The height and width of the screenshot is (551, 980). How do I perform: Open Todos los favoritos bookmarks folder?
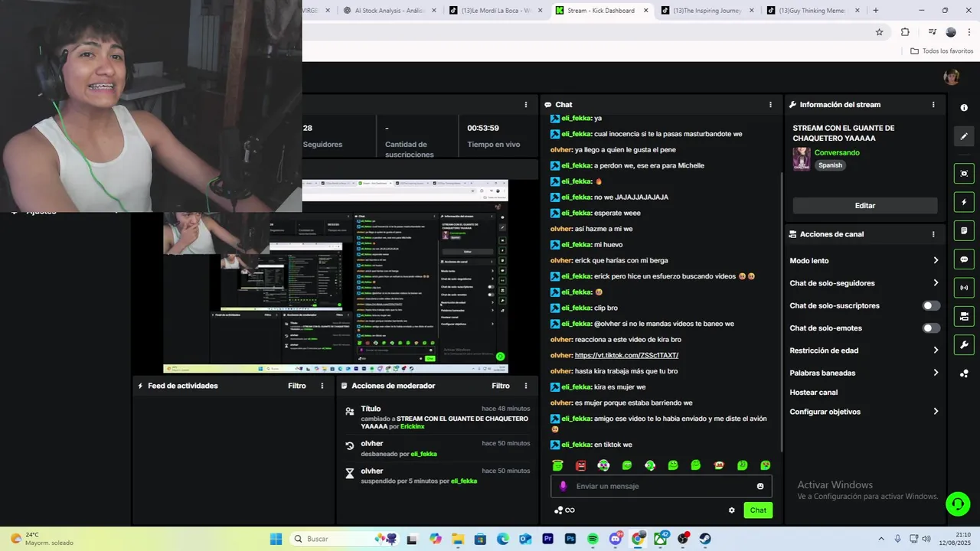point(942,51)
